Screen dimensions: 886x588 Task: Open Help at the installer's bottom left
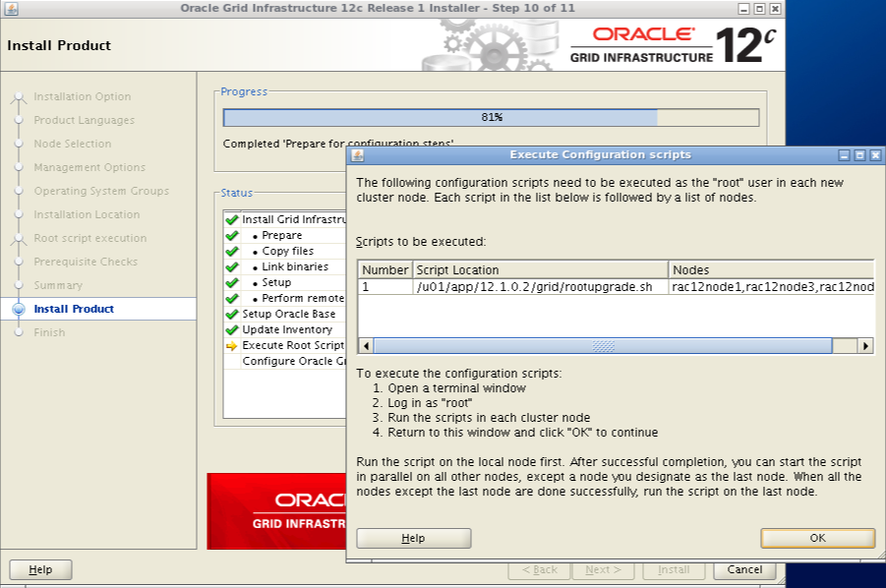point(40,569)
